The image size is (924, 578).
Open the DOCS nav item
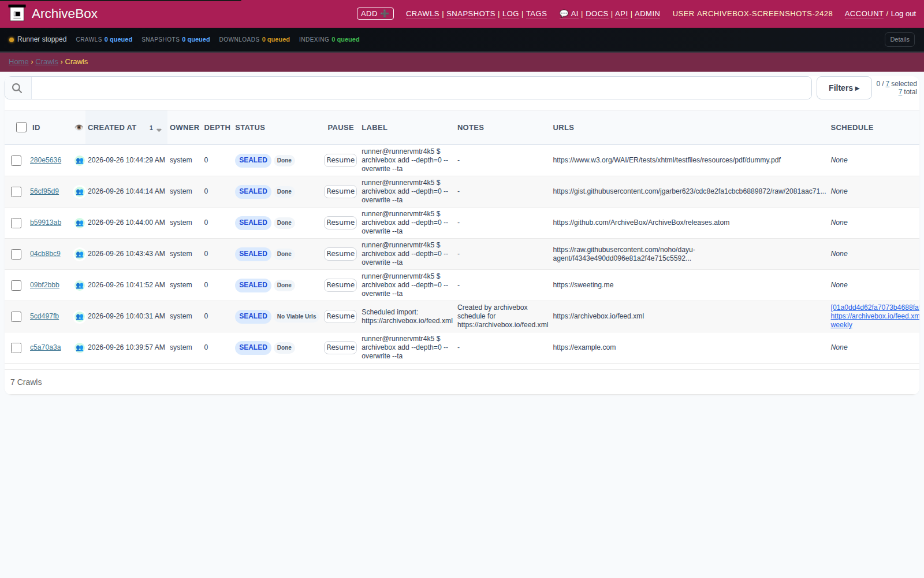(x=597, y=13)
